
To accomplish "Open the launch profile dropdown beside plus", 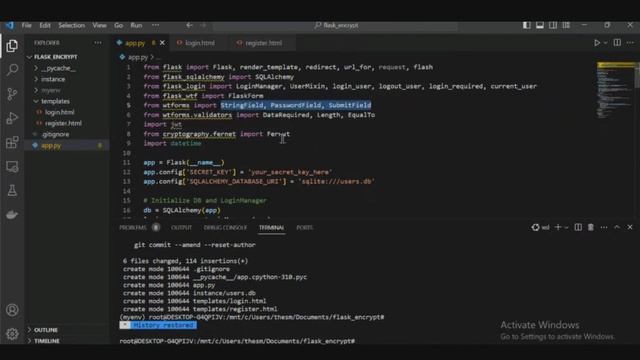I will [x=567, y=227].
